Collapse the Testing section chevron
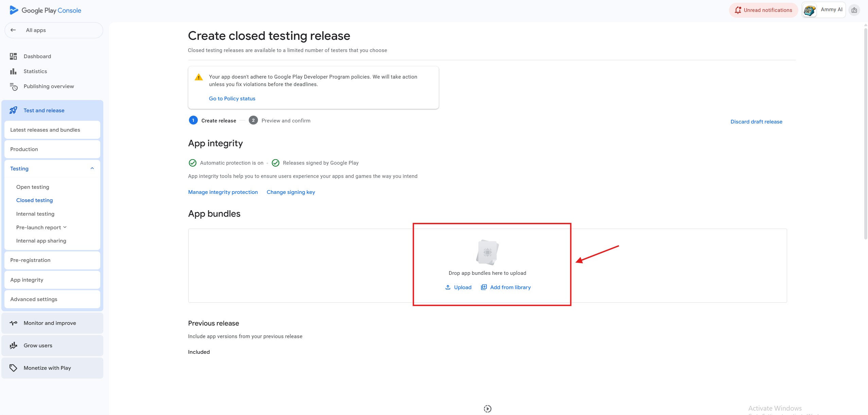The height and width of the screenshot is (415, 868). coord(92,168)
